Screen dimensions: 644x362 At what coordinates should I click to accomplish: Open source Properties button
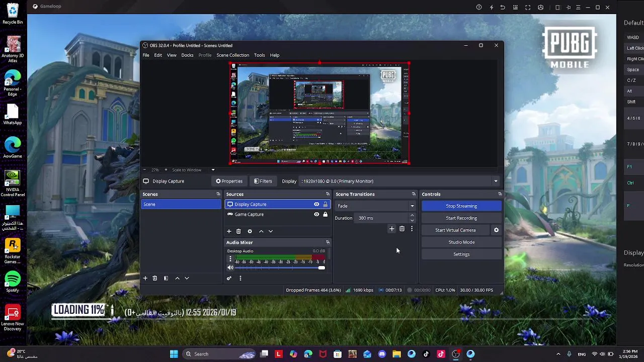coord(229,181)
